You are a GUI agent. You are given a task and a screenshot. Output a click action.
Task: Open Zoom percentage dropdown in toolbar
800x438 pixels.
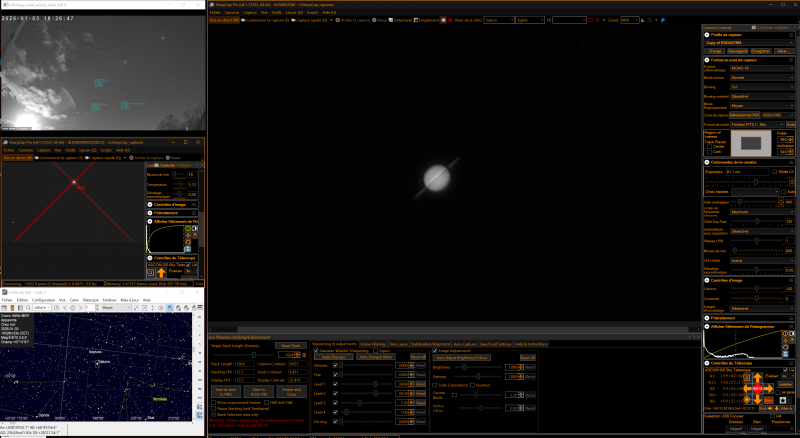(630, 20)
